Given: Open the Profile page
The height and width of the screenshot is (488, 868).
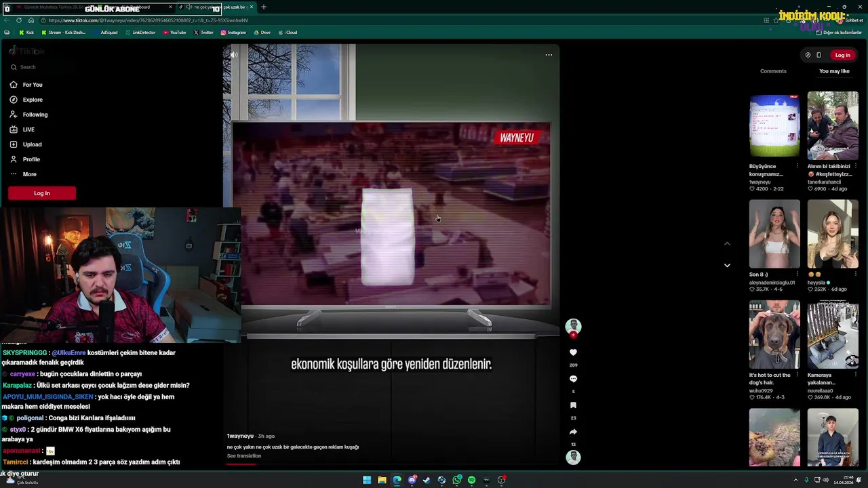Looking at the screenshot, I should click(x=24, y=159).
